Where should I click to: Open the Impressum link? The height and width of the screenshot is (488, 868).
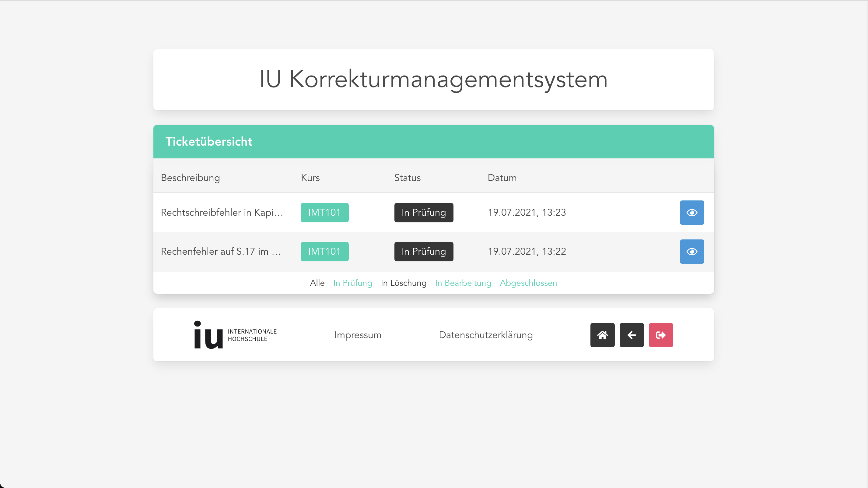tap(358, 335)
